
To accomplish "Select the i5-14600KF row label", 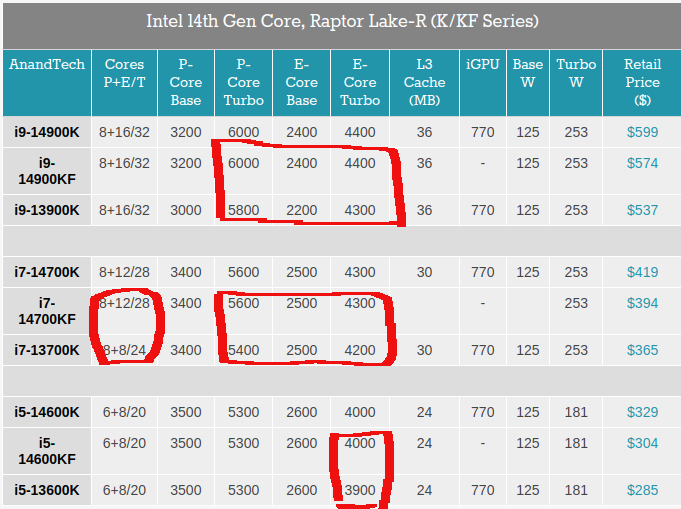I will tap(47, 451).
